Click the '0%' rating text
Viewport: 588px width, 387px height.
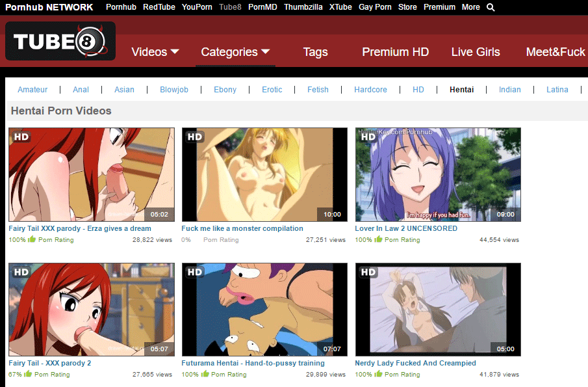(186, 239)
